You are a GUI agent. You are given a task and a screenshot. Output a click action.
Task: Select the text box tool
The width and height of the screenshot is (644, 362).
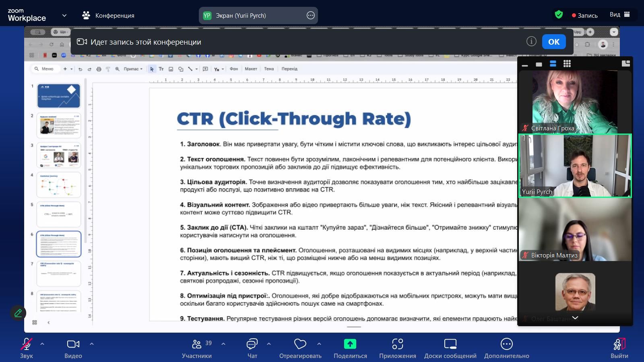click(x=161, y=69)
